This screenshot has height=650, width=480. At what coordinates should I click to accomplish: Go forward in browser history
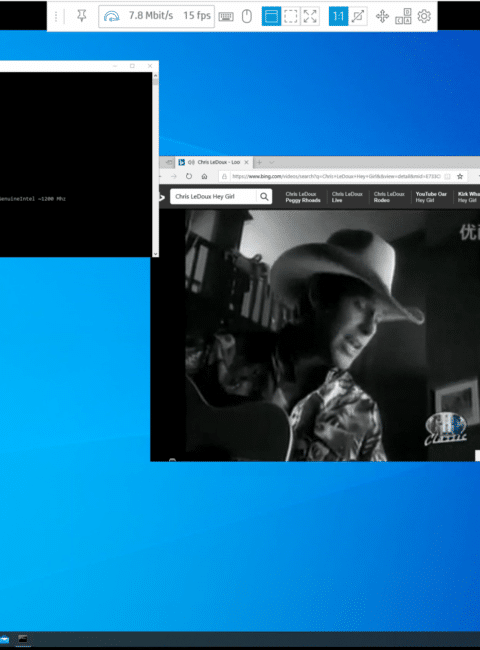pos(174,176)
